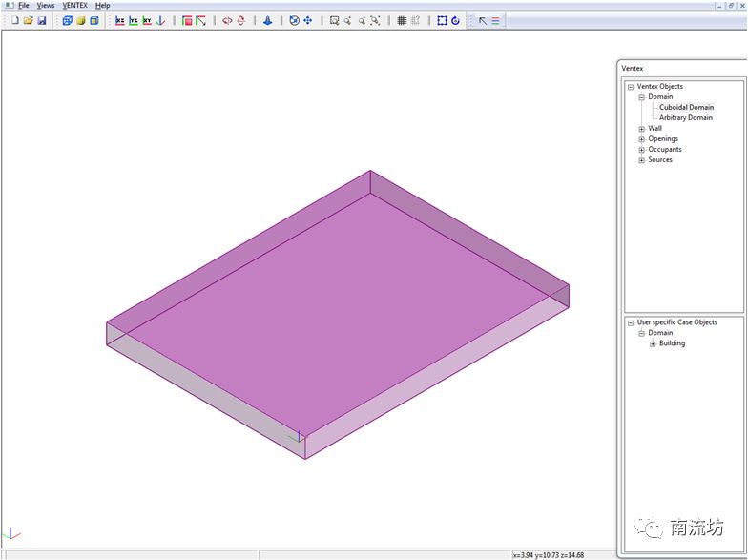Open the Views menu
Image resolution: width=748 pixels, height=560 pixels.
click(46, 6)
